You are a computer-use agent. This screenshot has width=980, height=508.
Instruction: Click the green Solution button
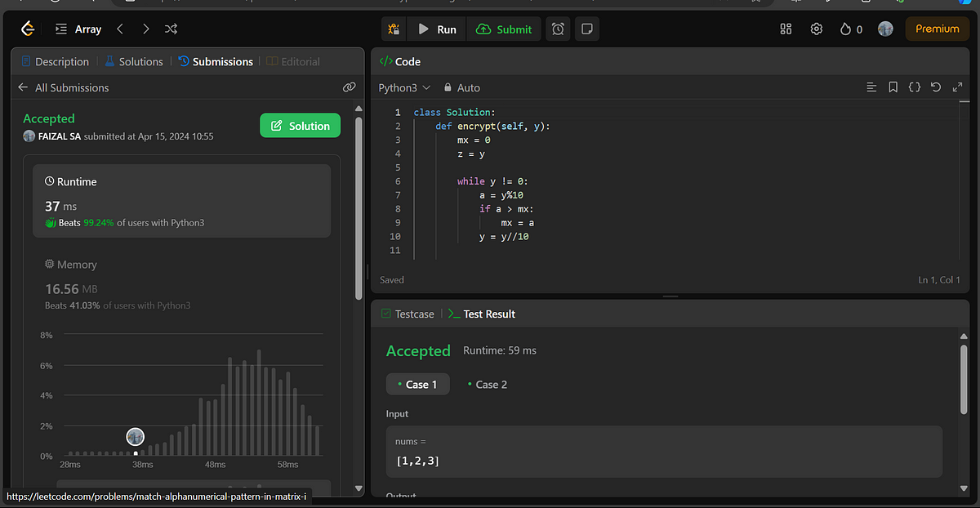coord(300,126)
